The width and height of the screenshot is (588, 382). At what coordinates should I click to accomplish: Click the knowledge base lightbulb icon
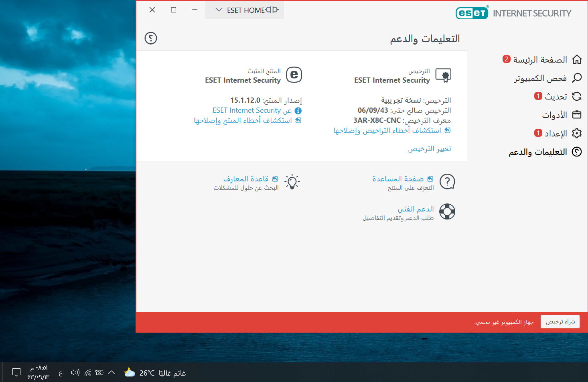[x=292, y=182]
